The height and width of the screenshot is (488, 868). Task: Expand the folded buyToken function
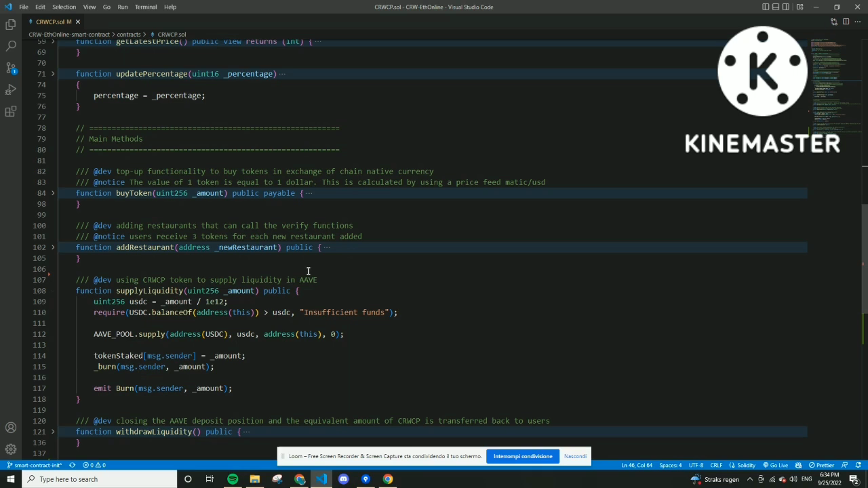click(53, 193)
